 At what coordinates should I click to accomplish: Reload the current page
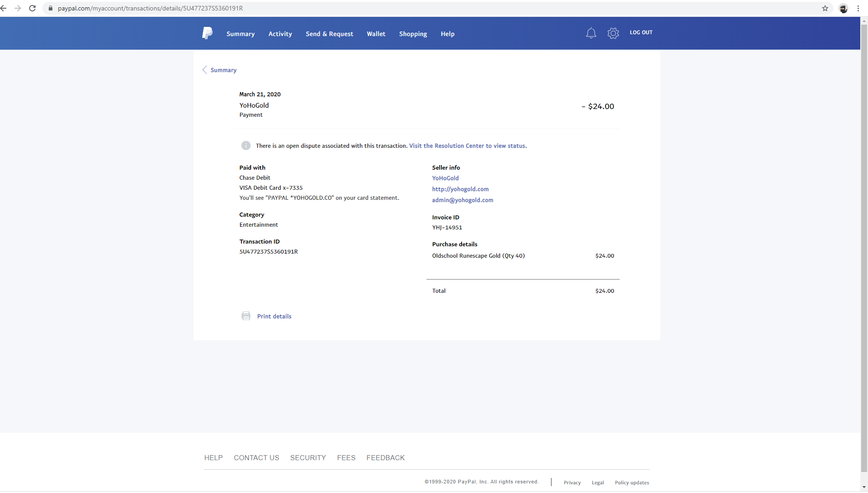click(32, 8)
